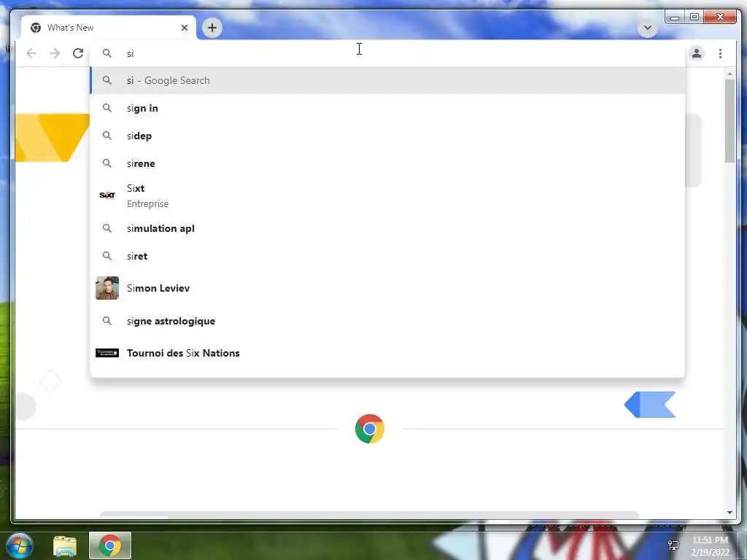Close the What's New tab

click(185, 28)
